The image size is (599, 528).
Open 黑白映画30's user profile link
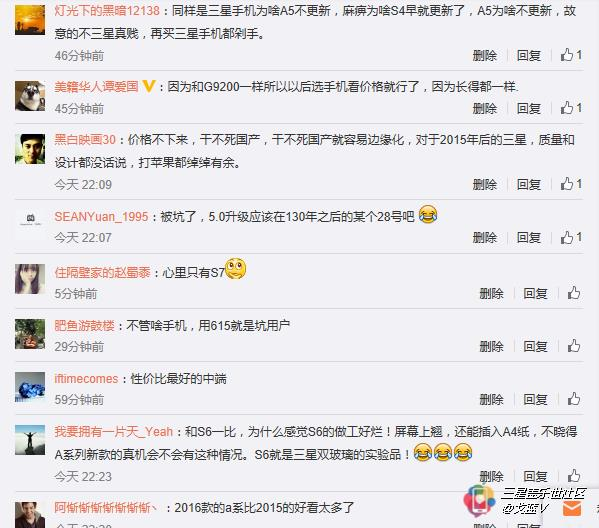pos(85,140)
